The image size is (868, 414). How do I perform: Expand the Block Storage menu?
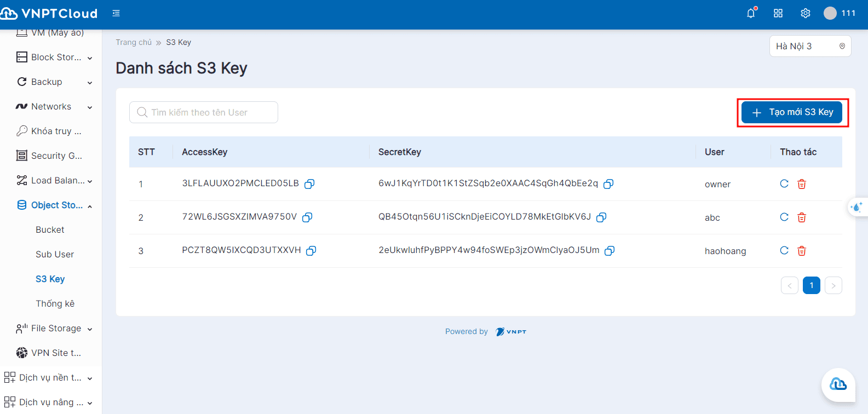(55, 57)
